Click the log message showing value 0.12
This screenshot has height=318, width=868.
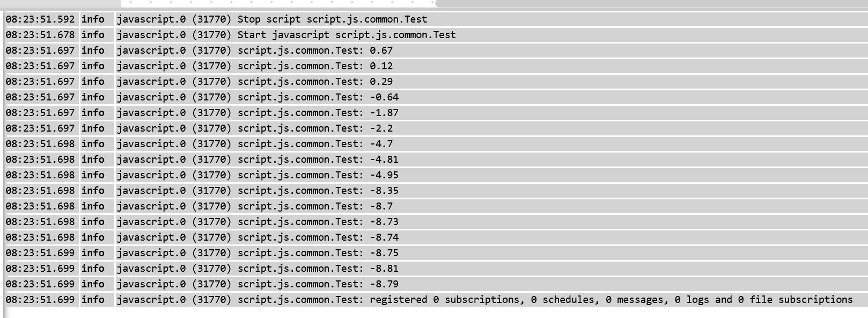[x=436, y=66]
